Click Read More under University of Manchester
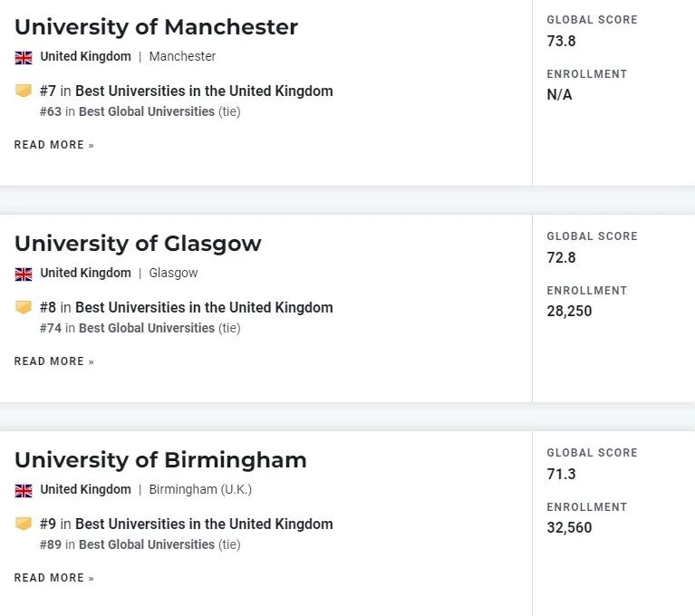 click(x=54, y=145)
